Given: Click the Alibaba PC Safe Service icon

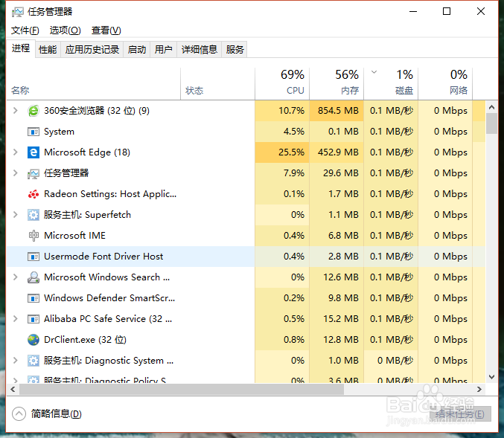Looking at the screenshot, I should pyautogui.click(x=34, y=319).
